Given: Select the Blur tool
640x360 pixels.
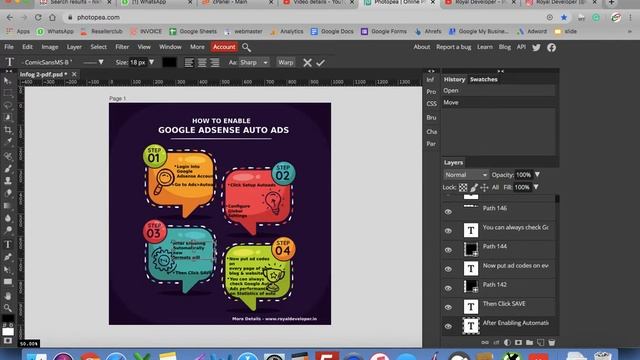Looking at the screenshot, I should point(7,218).
